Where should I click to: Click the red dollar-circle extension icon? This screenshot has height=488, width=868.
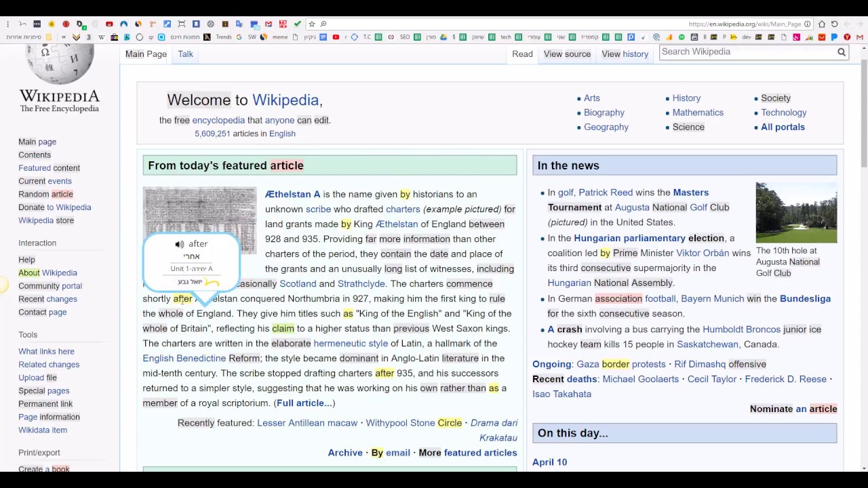(x=66, y=24)
